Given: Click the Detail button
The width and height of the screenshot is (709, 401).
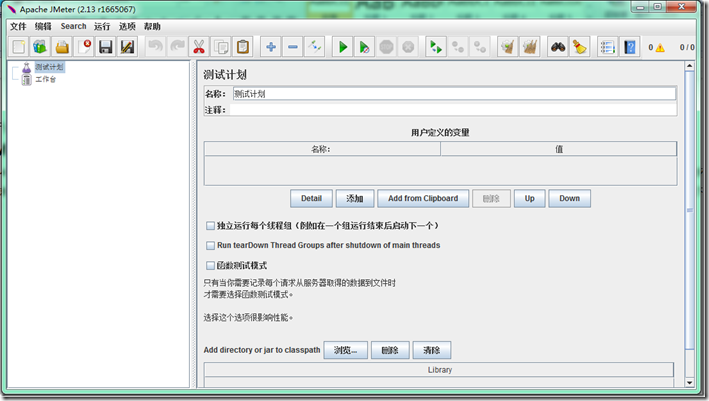Looking at the screenshot, I should coord(311,198).
